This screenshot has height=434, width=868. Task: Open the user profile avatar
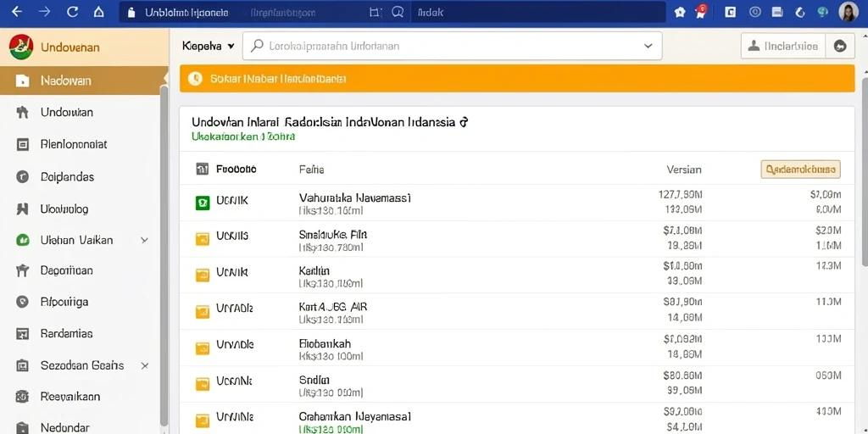point(848,12)
